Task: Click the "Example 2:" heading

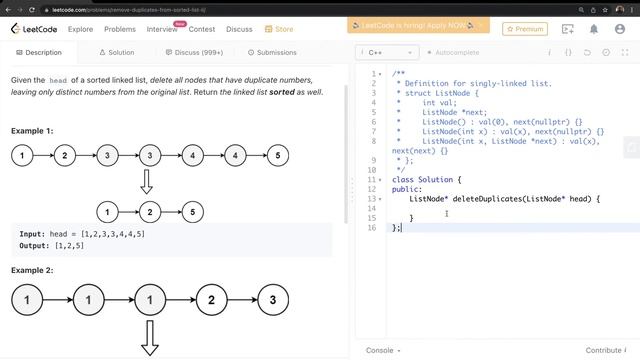Action: click(32, 270)
